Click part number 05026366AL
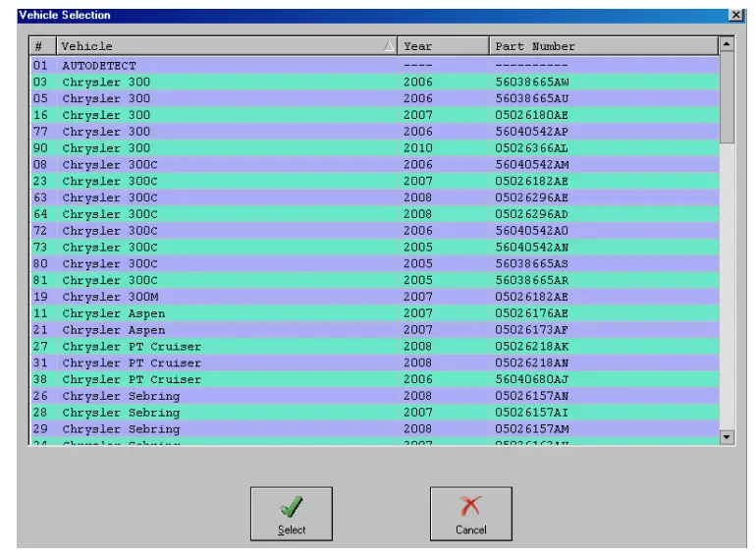This screenshot has height=558, width=756. tap(531, 148)
